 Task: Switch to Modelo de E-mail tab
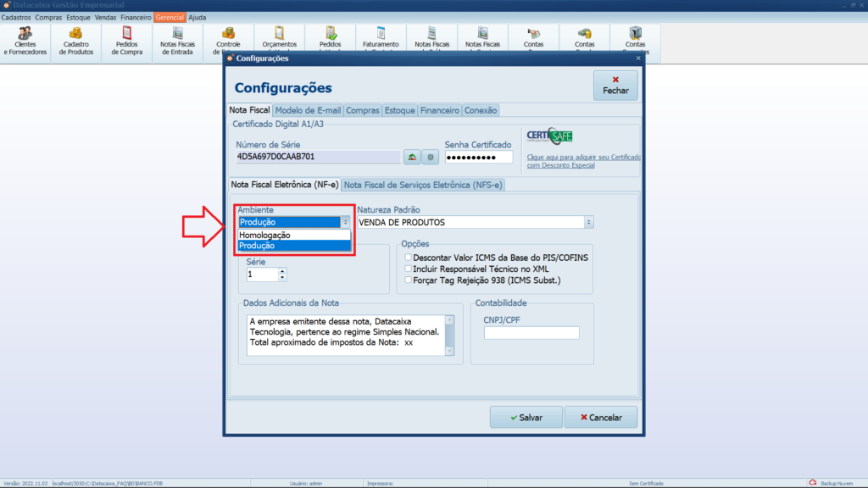click(x=308, y=111)
